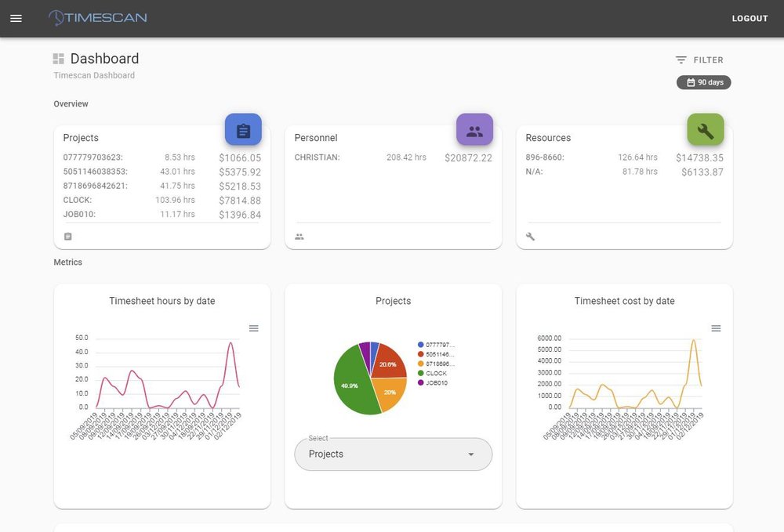Image resolution: width=784 pixels, height=532 pixels.
Task: Click the CLOCK project row
Action: click(162, 201)
